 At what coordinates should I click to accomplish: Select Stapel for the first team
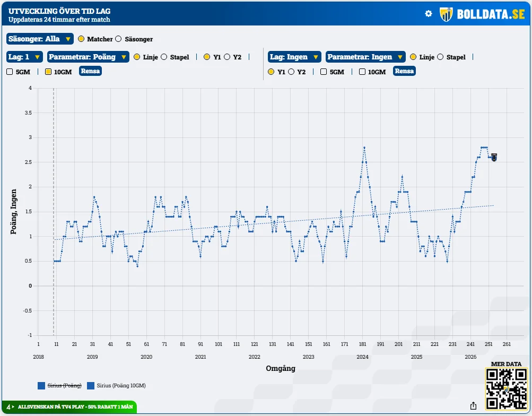(164, 57)
